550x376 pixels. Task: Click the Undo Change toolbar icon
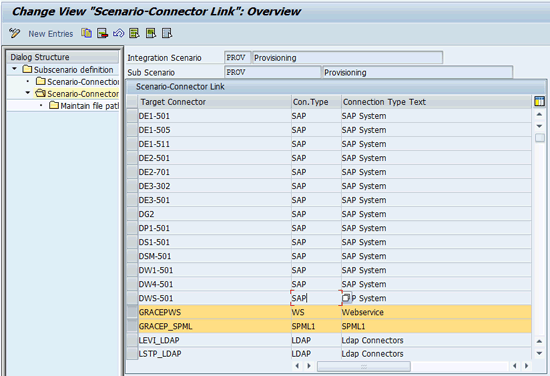[x=119, y=33]
